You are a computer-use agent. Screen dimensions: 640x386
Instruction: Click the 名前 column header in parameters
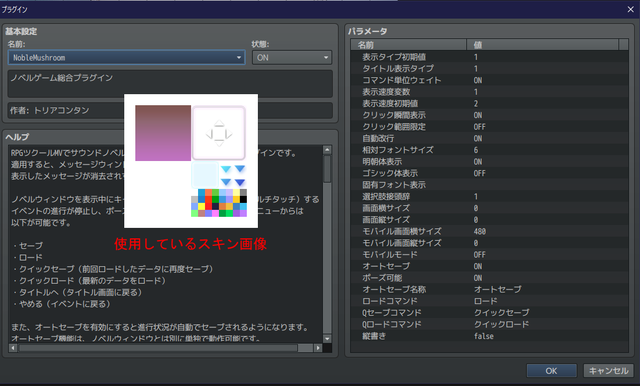409,44
